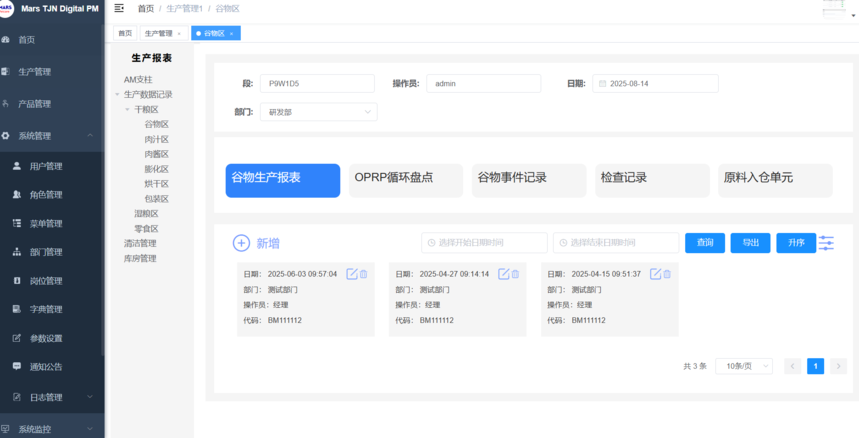859x438 pixels.
Task: Click the 通知公告 message icon
Action: (17, 366)
